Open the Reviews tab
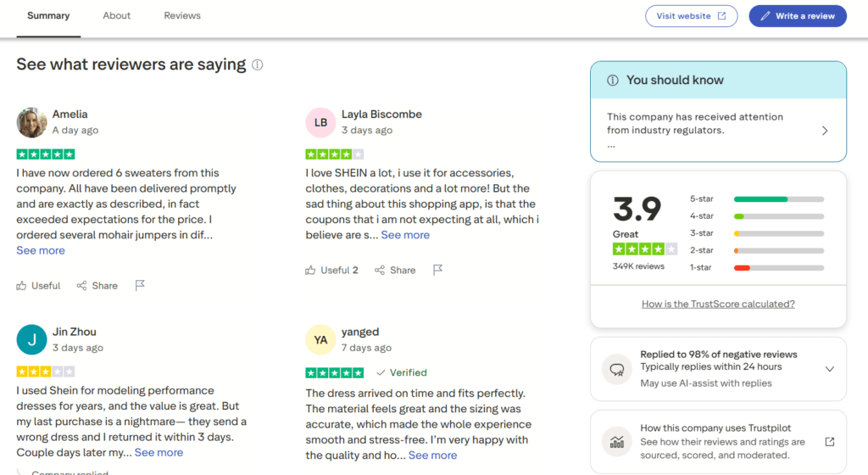The width and height of the screenshot is (868, 475). (x=182, y=15)
